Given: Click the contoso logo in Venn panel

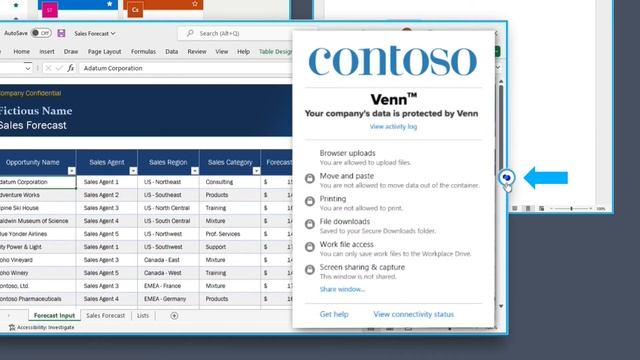Looking at the screenshot, I should tap(393, 61).
